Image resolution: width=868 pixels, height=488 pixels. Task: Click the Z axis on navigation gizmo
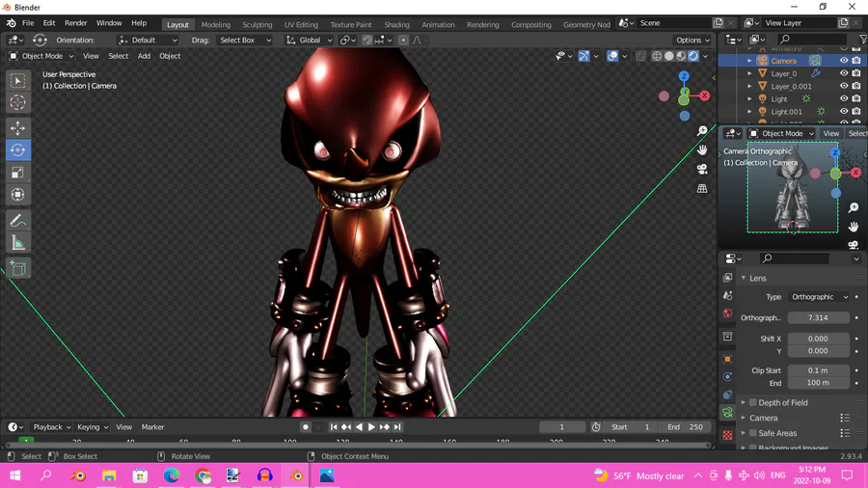pyautogui.click(x=684, y=76)
